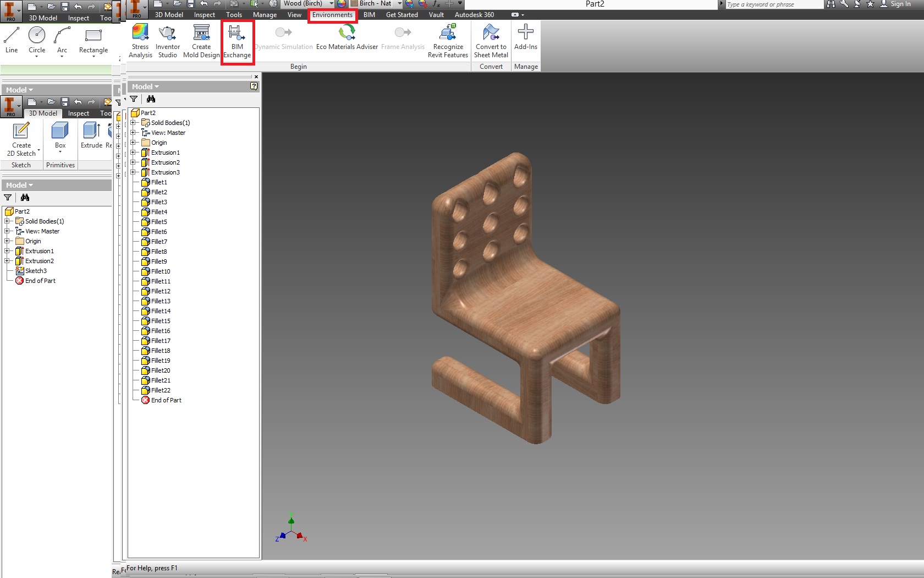Expand Solid Bodies(1) in the Sketch3 browser tree
924x578 pixels.
(x=7, y=221)
